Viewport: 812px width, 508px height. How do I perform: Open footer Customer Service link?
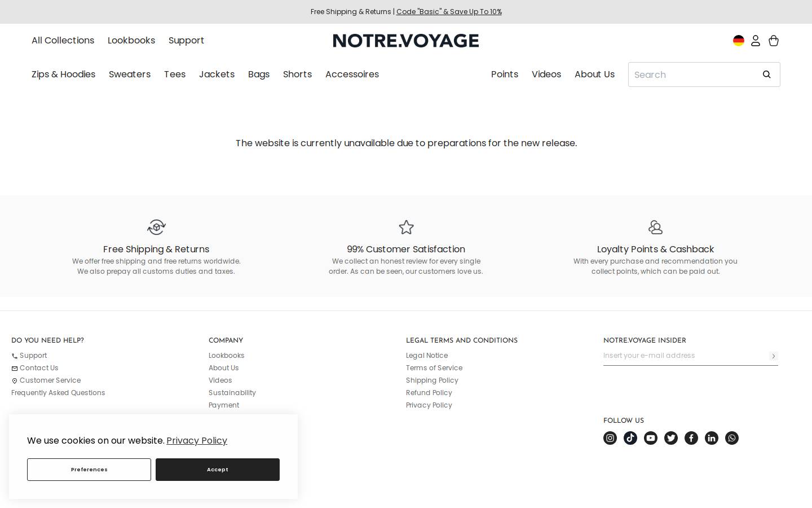(x=46, y=380)
